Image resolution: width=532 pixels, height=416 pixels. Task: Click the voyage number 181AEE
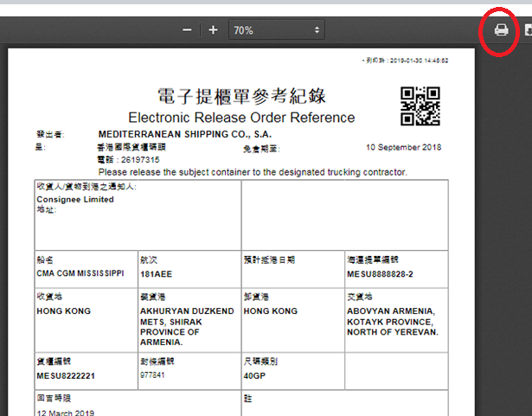pyautogui.click(x=156, y=272)
